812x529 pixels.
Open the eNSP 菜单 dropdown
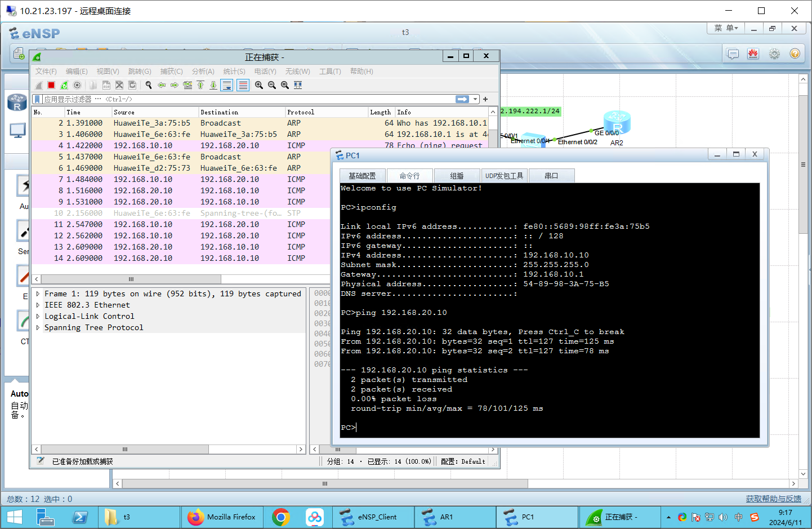click(x=726, y=28)
